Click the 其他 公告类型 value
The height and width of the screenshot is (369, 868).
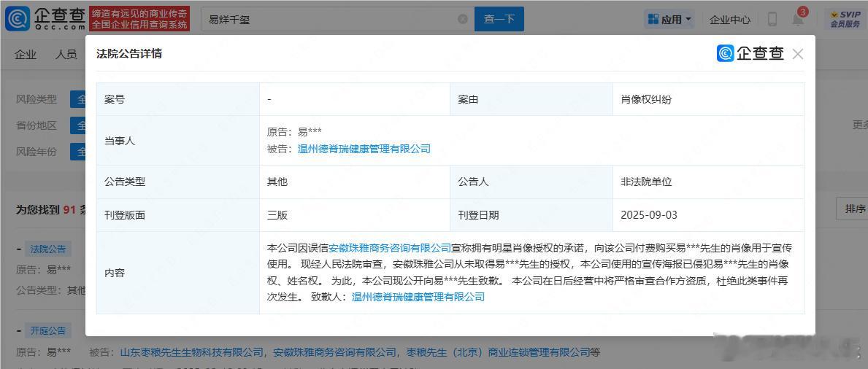277,182
